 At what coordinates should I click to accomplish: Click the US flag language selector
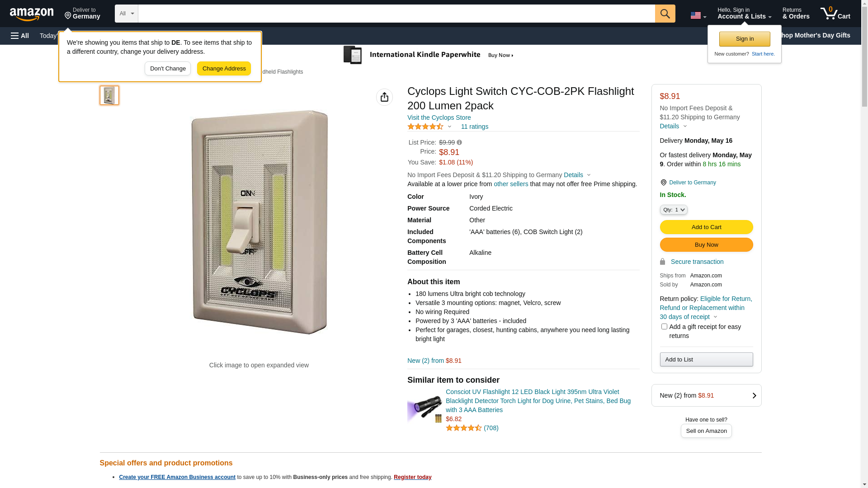tap(698, 15)
